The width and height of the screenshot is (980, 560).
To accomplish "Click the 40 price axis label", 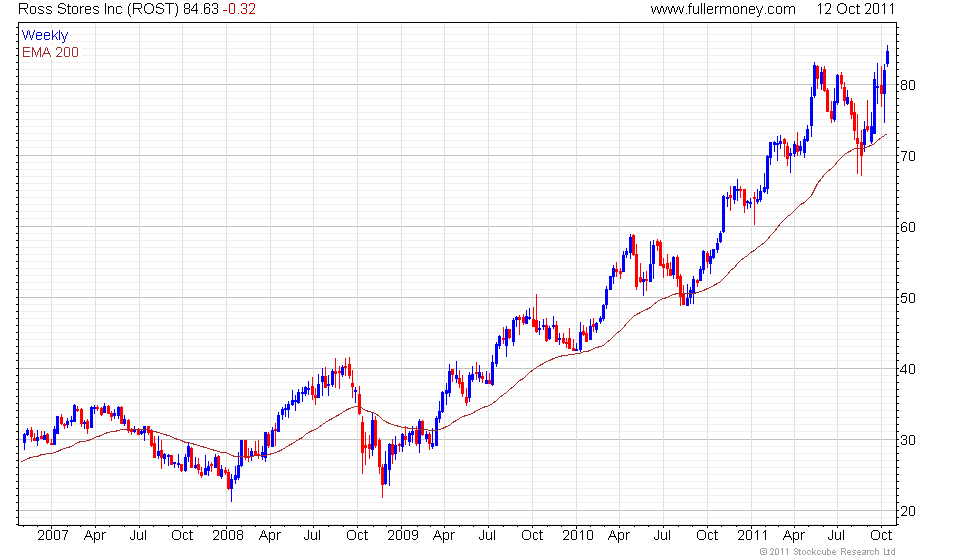I will click(908, 369).
